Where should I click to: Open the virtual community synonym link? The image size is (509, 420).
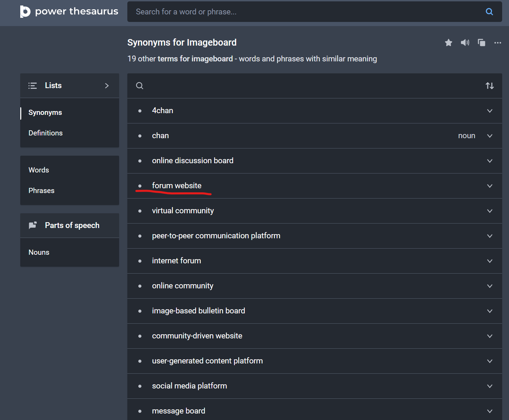(183, 211)
